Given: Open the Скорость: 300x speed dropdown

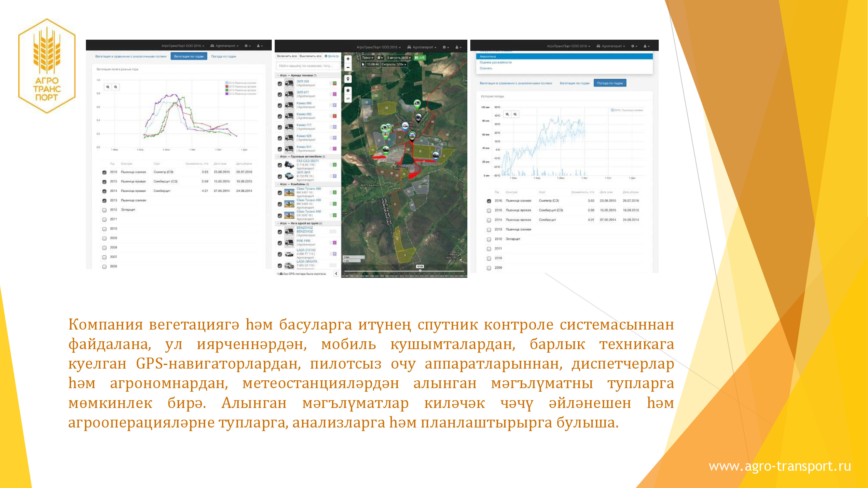Looking at the screenshot, I should pos(394,64).
